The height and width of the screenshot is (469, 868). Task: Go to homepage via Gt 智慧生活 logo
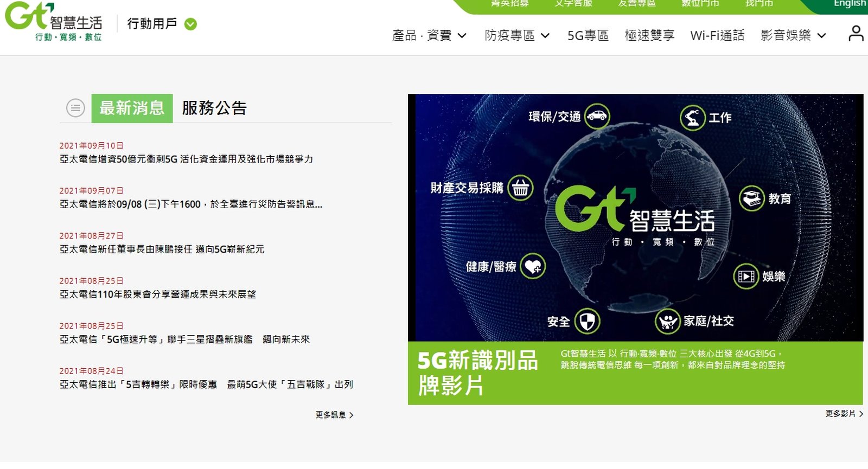53,22
